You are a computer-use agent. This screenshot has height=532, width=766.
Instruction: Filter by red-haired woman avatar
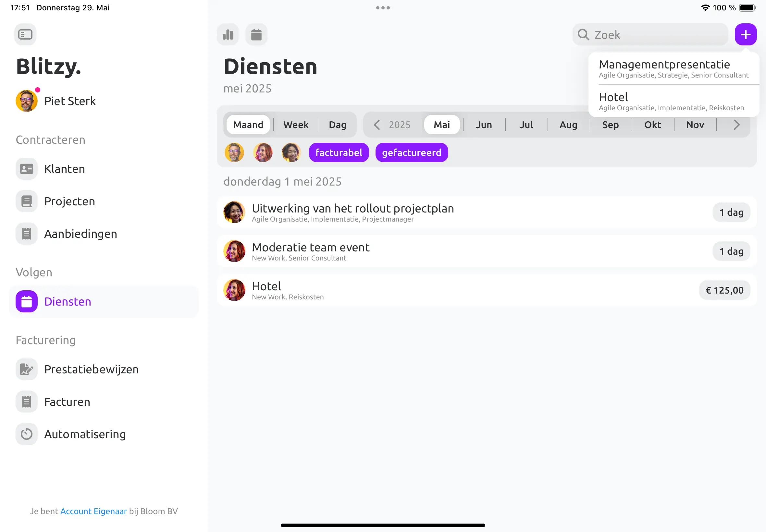pos(263,153)
